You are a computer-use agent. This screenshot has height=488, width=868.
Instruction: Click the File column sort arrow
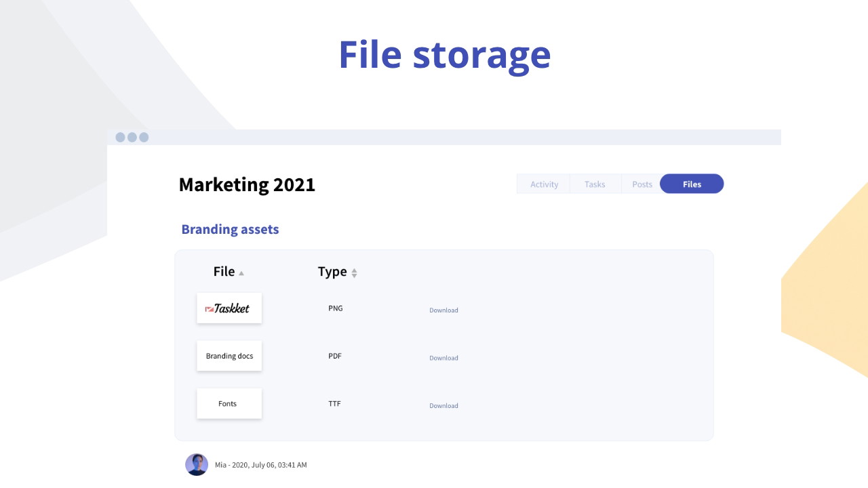241,273
